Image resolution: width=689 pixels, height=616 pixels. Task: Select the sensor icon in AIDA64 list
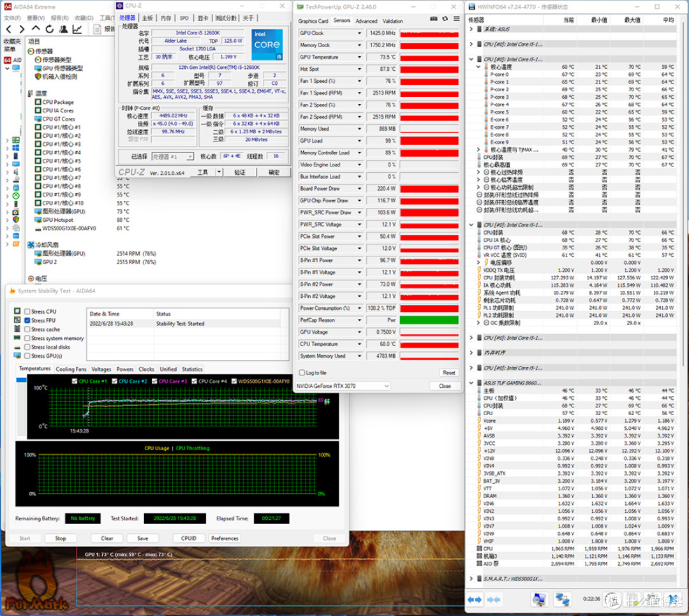[31, 51]
